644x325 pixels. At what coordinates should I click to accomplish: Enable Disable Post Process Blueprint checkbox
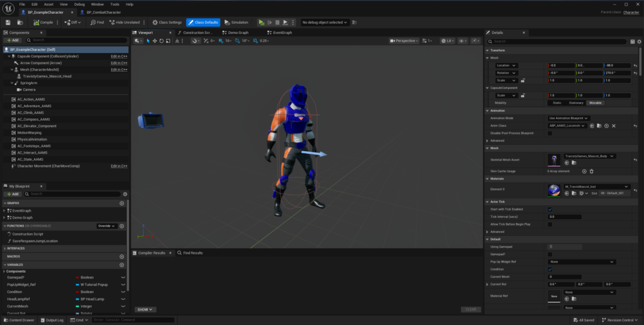click(550, 133)
